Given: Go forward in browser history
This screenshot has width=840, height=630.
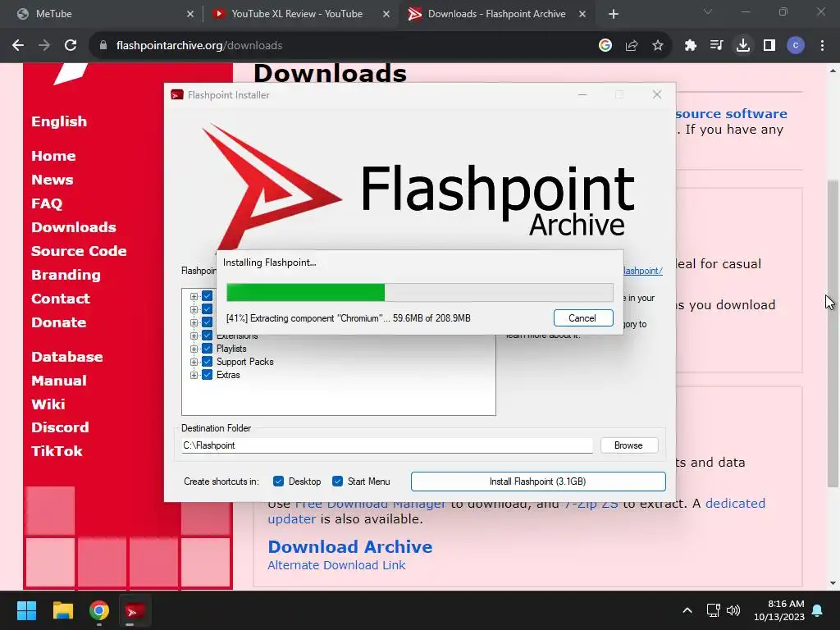Looking at the screenshot, I should (x=44, y=46).
